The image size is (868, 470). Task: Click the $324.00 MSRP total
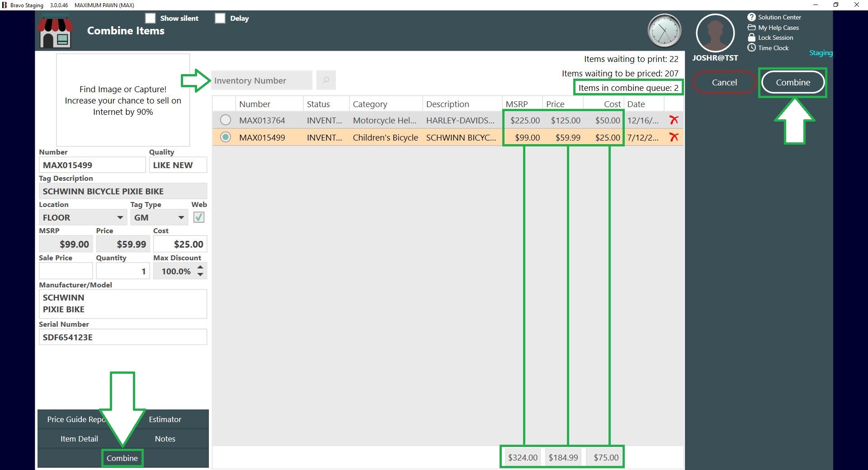[x=523, y=457]
